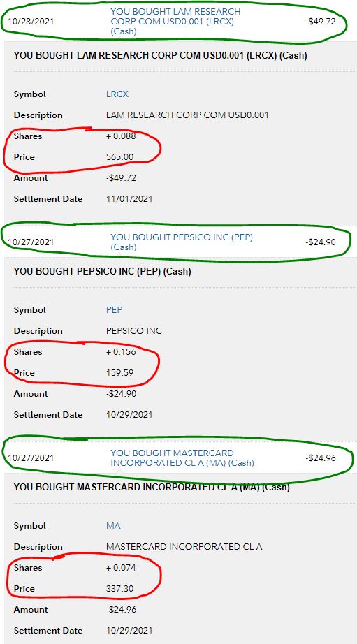Open the MA symbol link
The image size is (357, 644).
(113, 526)
